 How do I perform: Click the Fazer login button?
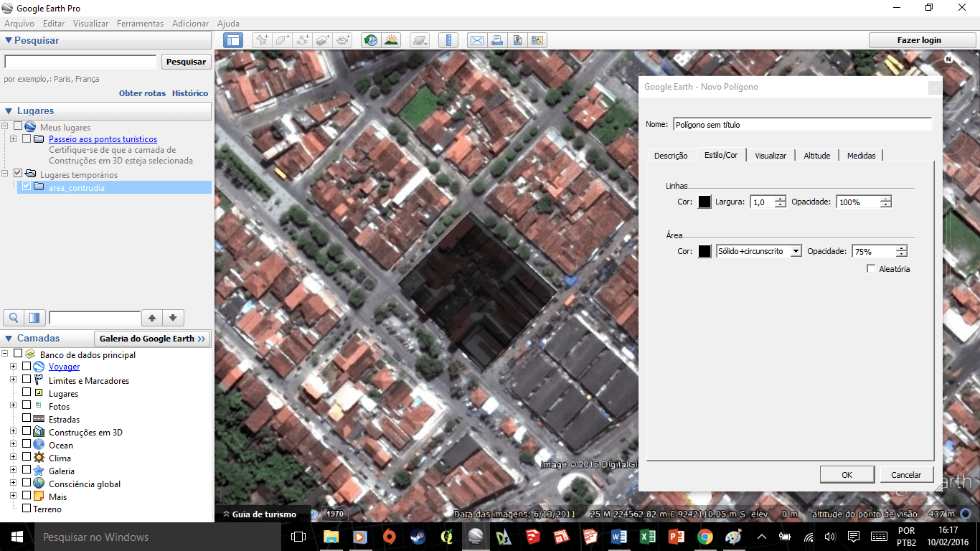[918, 40]
